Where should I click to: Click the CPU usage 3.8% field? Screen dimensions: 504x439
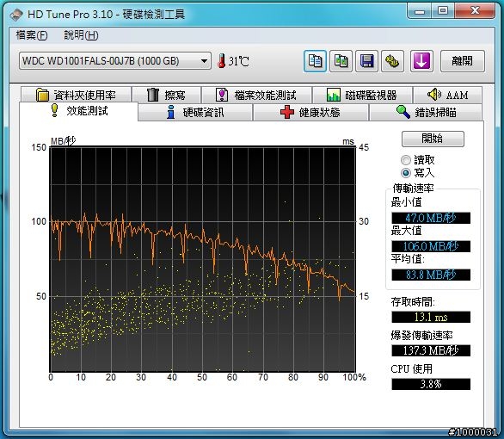(431, 384)
